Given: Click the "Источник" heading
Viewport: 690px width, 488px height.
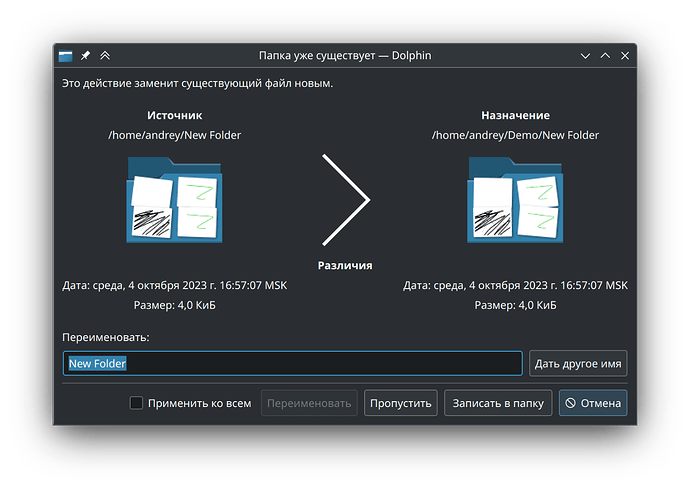Looking at the screenshot, I should pyautogui.click(x=175, y=115).
